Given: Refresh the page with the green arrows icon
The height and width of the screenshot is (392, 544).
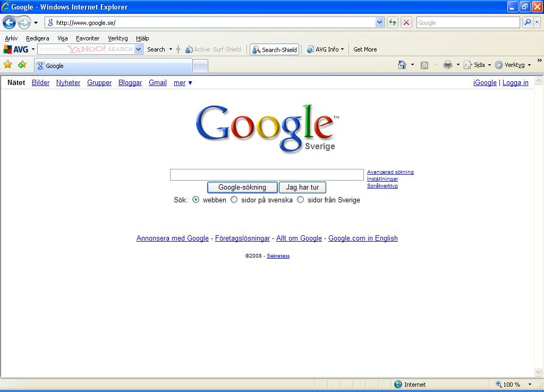Looking at the screenshot, I should pyautogui.click(x=393, y=22).
